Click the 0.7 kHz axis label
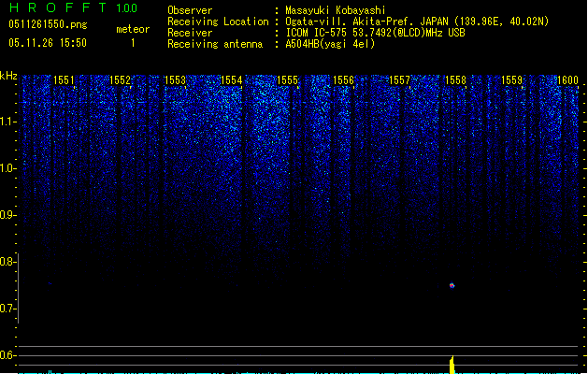 click(7, 309)
